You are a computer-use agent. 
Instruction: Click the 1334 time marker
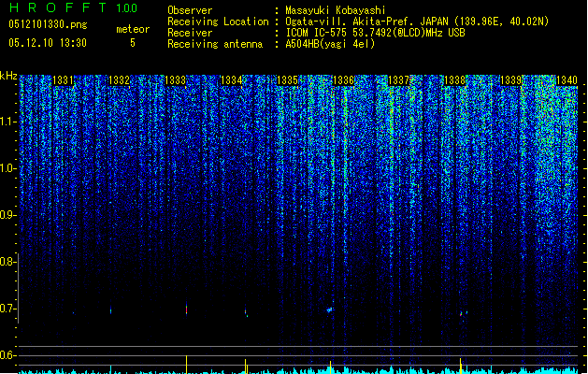tap(232, 80)
